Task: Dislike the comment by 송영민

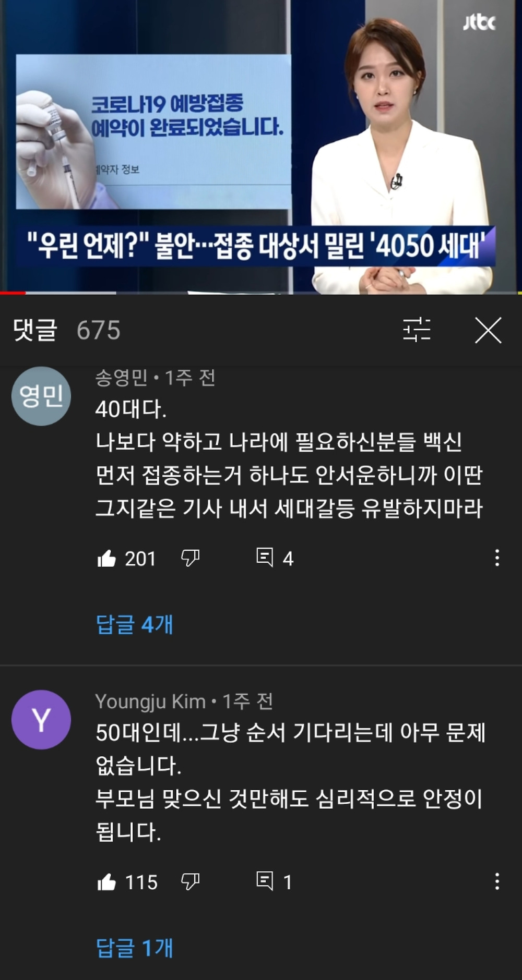Action: [190, 559]
